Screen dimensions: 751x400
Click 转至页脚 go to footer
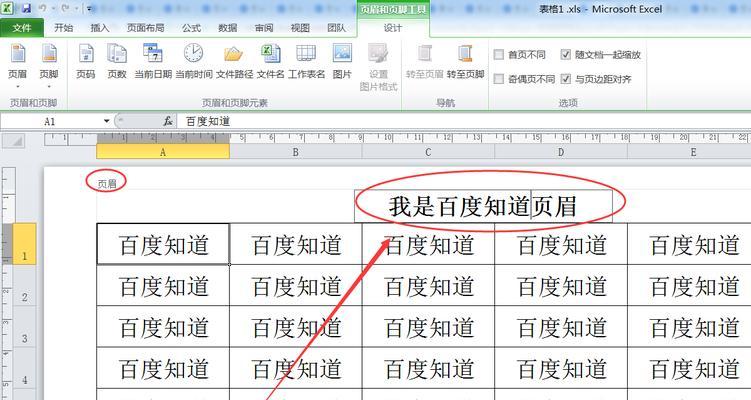coord(465,61)
